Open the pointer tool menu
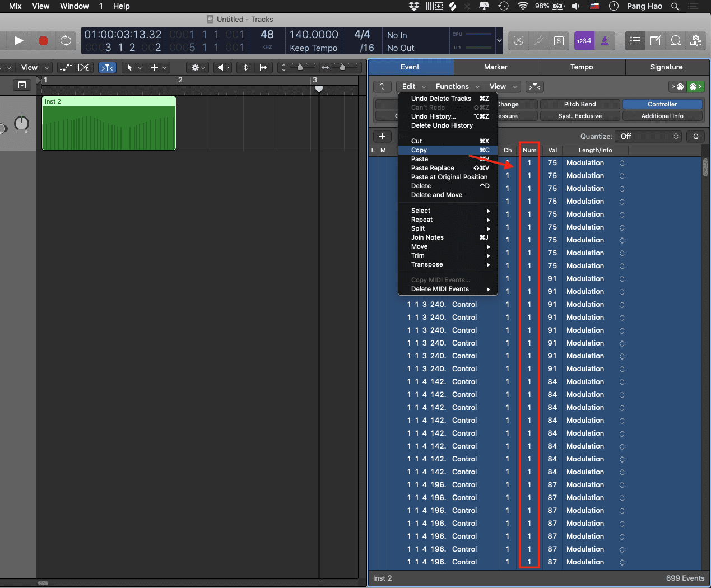 pyautogui.click(x=134, y=68)
